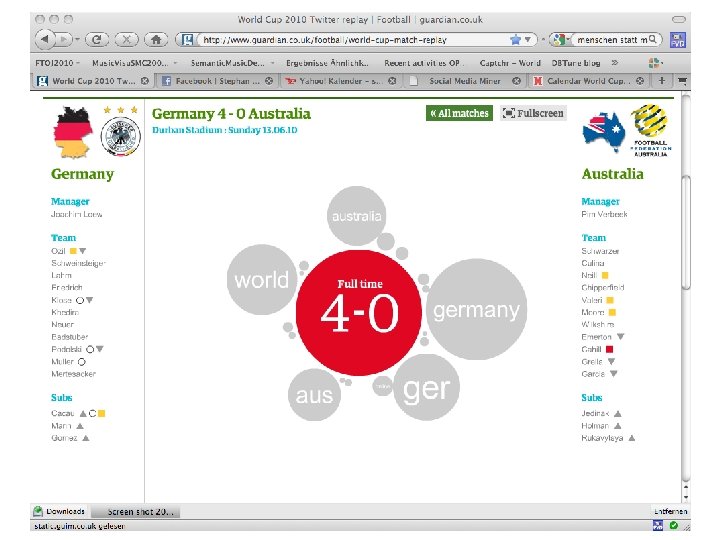This screenshot has width=720, height=540.
Task: Switch to the Yahoo! Kalender tab
Action: (x=341, y=81)
